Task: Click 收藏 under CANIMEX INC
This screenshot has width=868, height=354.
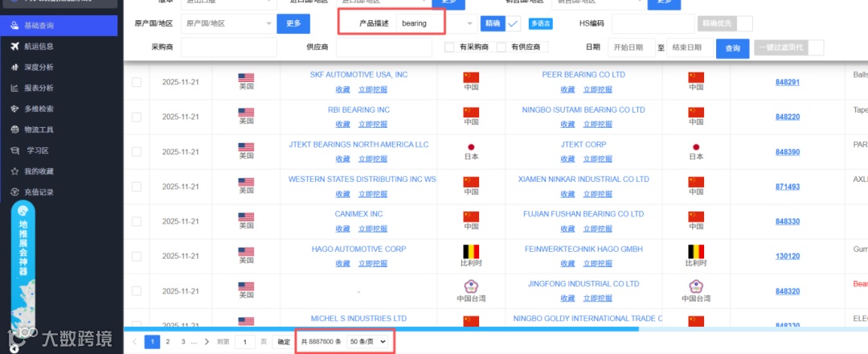Action: (x=342, y=228)
